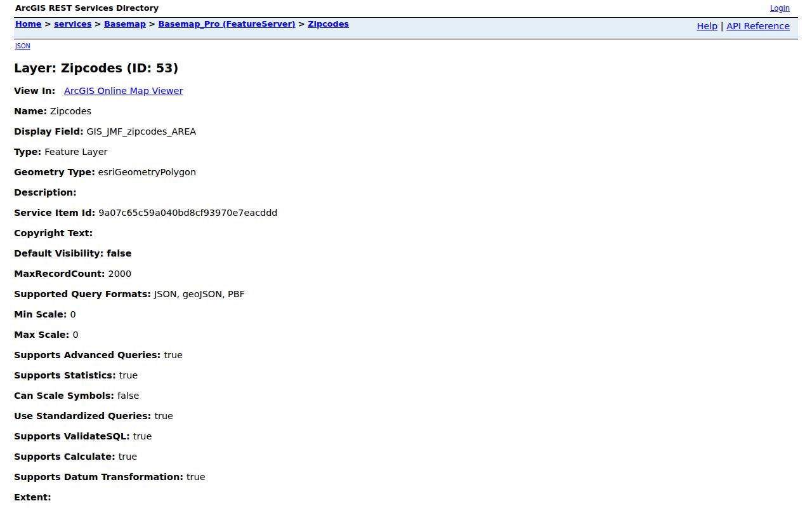The width and height of the screenshot is (812, 508).
Task: Click the Zipcodes breadcrumb link
Action: pos(328,24)
